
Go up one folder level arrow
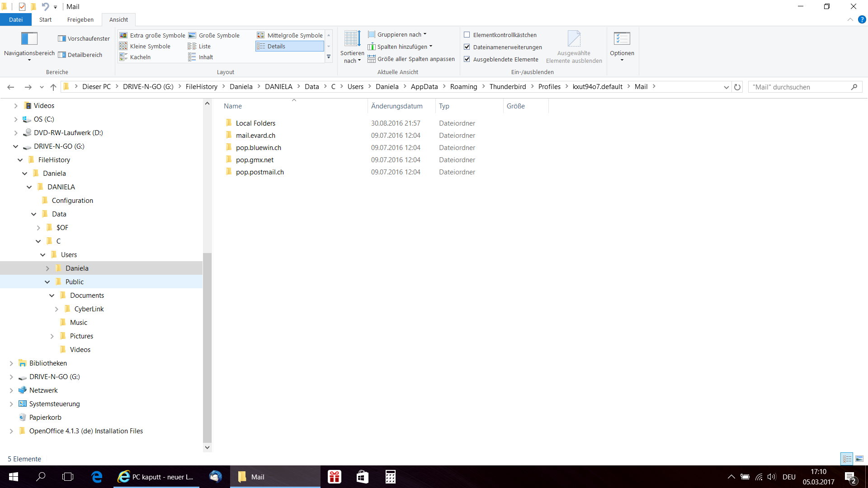point(53,87)
